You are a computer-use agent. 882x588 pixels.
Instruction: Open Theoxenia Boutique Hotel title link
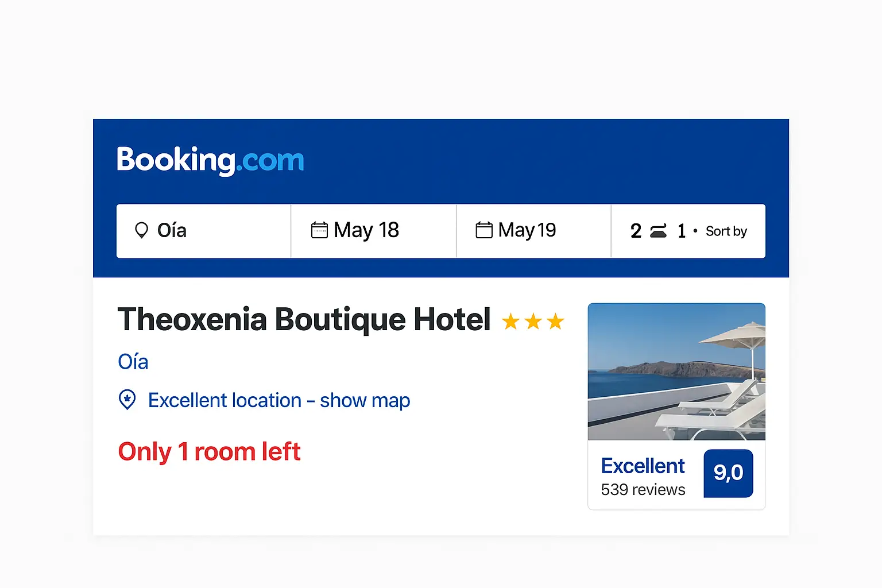pyautogui.click(x=304, y=319)
